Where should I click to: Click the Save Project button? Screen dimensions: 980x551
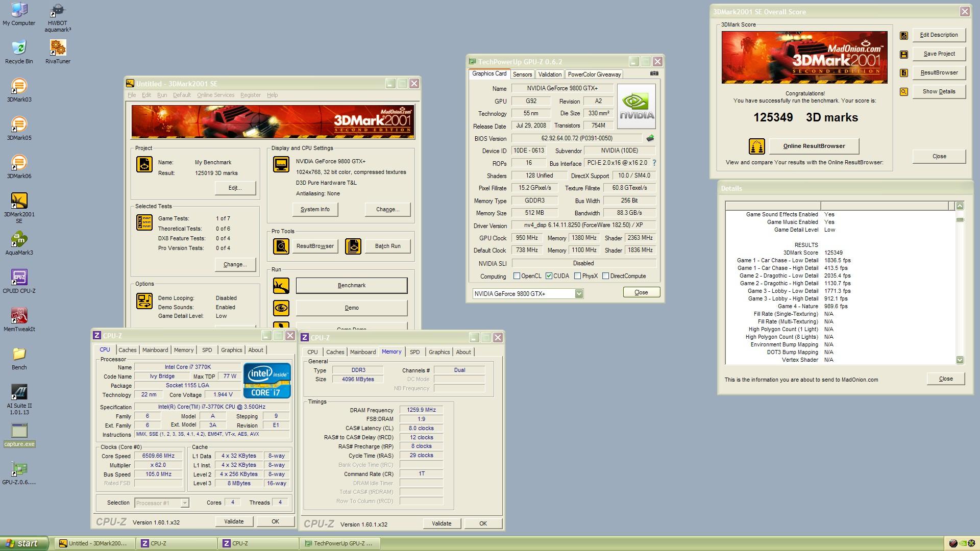939,54
